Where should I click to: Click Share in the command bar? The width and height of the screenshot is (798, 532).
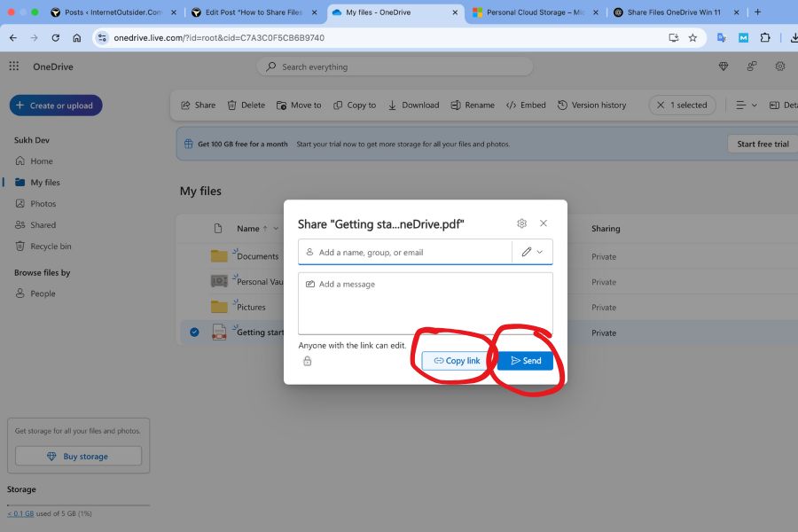coord(199,106)
